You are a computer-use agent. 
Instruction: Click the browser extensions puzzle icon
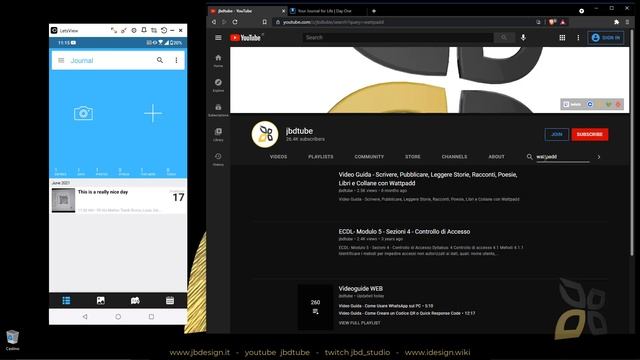[x=616, y=22]
